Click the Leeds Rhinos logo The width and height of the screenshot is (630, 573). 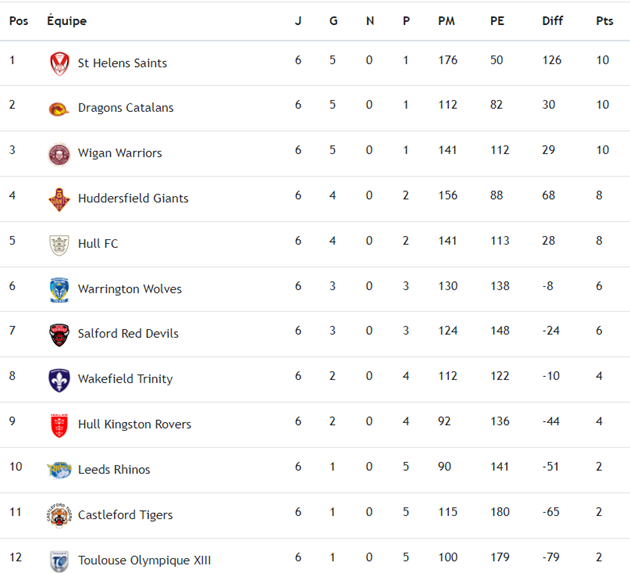coord(59,470)
